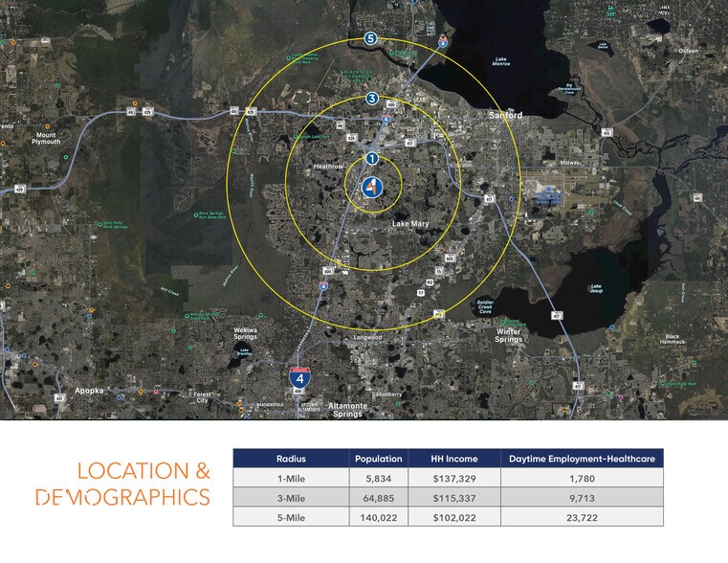Click the 5-mile radius marker

click(x=371, y=38)
